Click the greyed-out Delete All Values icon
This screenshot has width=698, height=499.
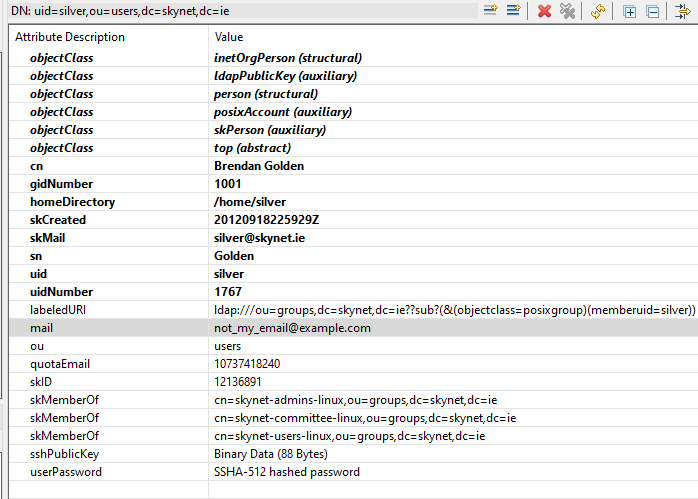coord(567,11)
